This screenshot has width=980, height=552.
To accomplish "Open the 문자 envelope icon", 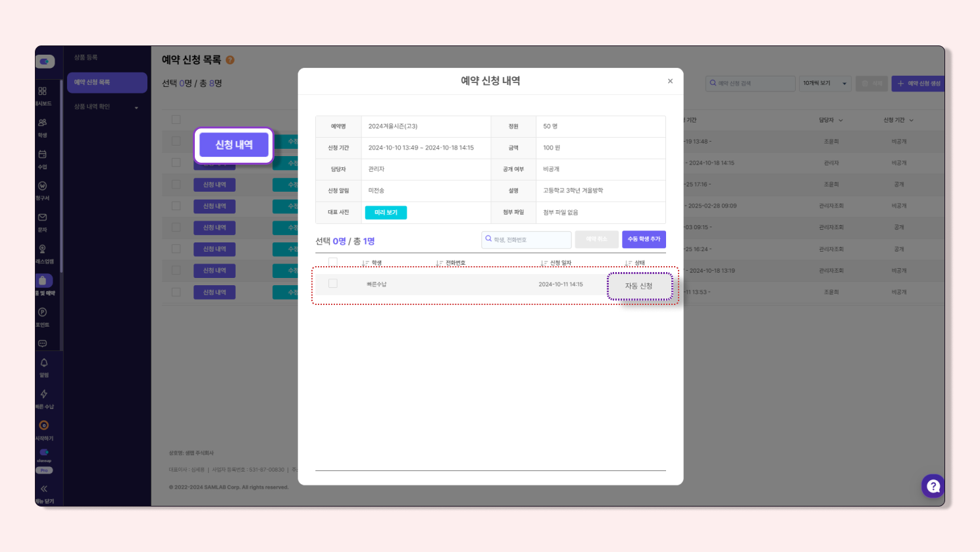I will [43, 217].
